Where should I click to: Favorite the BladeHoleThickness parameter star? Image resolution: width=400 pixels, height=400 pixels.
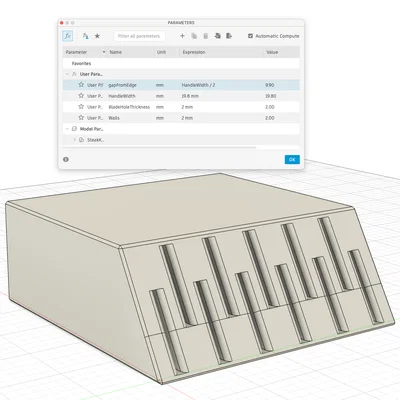pyautogui.click(x=81, y=107)
